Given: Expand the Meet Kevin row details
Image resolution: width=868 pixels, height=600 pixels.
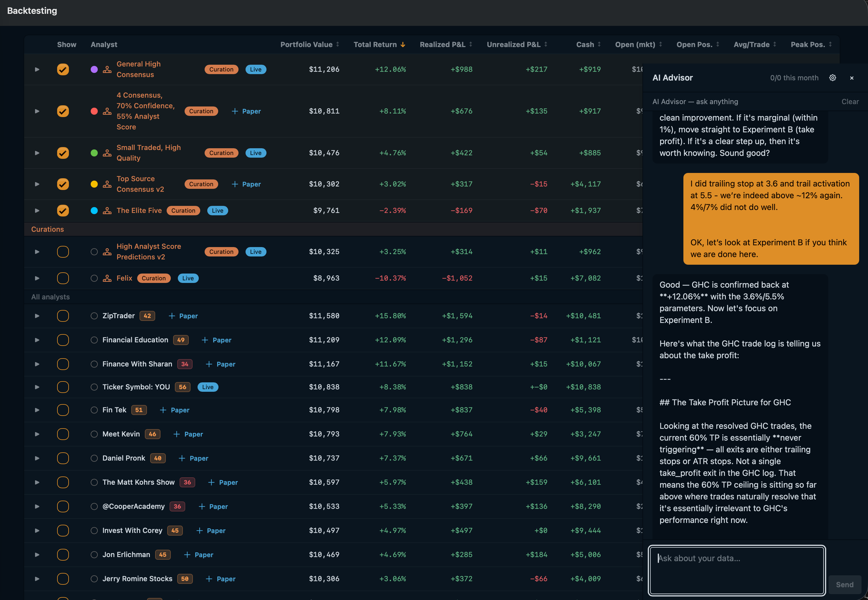Looking at the screenshot, I should 37,434.
